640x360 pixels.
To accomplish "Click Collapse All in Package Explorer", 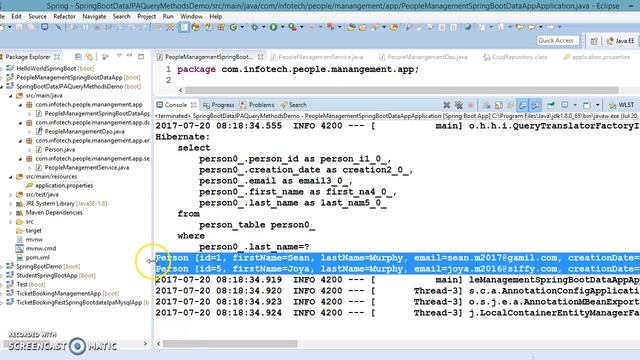I will (x=78, y=57).
